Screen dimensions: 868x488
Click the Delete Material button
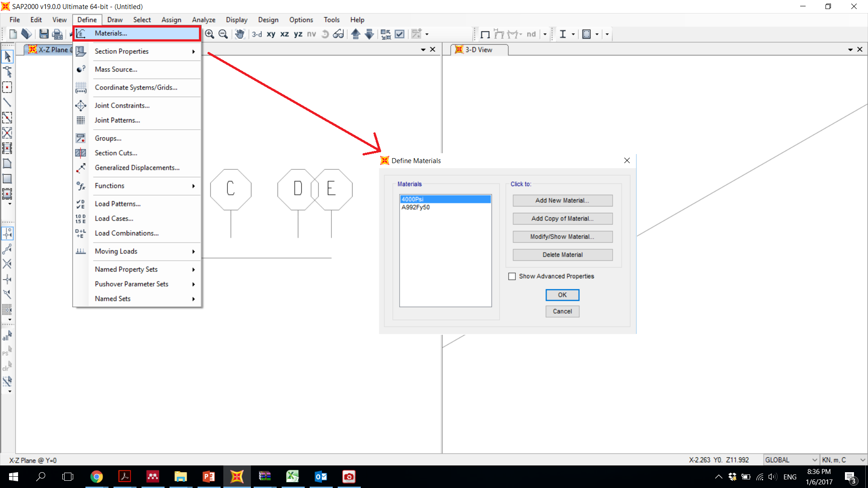tap(562, 255)
